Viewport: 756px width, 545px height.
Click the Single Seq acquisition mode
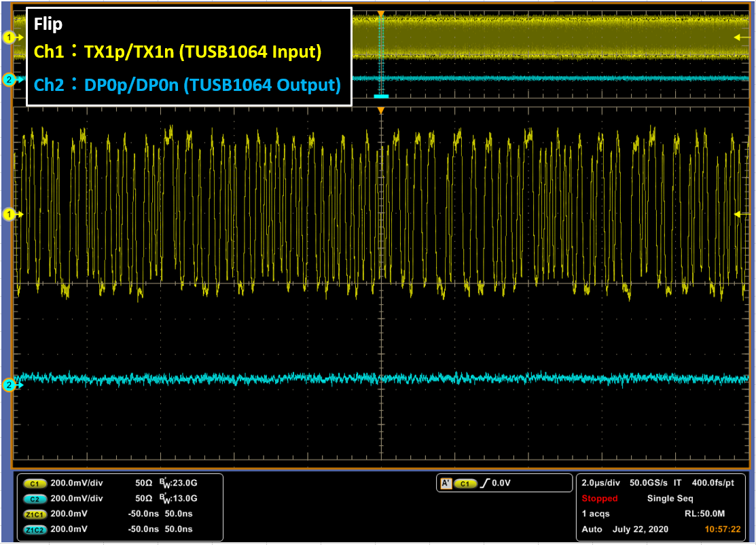pos(670,498)
